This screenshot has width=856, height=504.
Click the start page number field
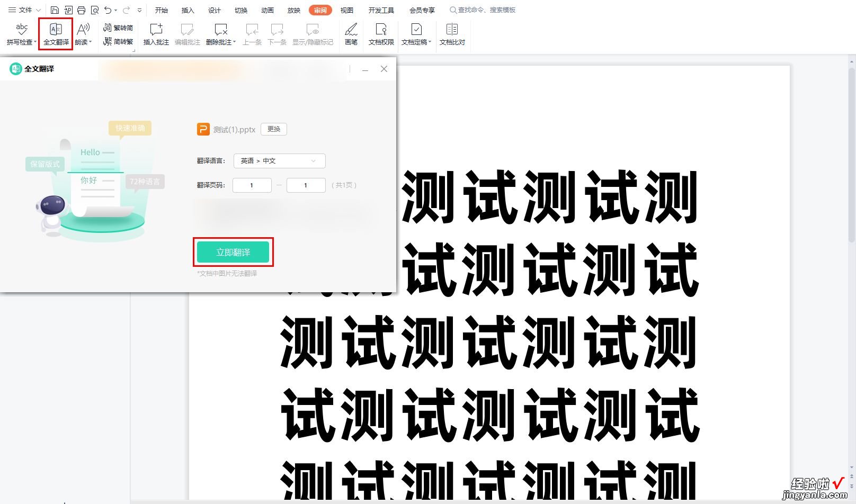pos(252,185)
